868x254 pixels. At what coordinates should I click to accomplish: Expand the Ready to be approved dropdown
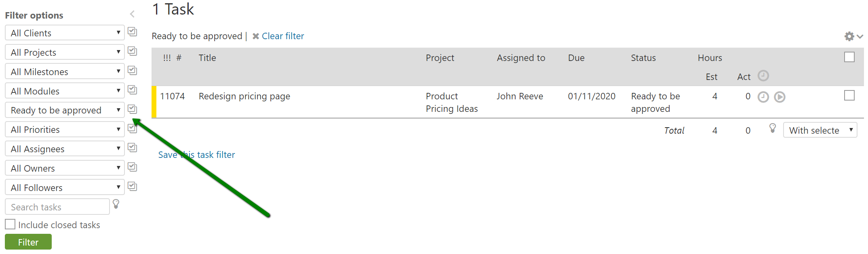tap(65, 110)
